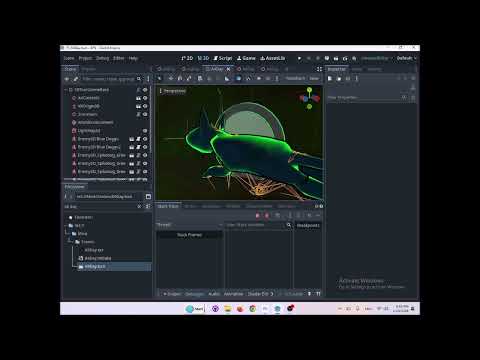Image resolution: width=480 pixels, height=360 pixels.
Task: Open the Stack Trace debugger tab
Action: (168, 206)
